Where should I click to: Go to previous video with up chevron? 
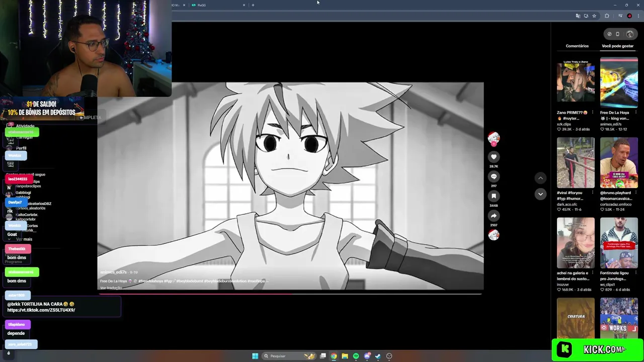coord(540,178)
